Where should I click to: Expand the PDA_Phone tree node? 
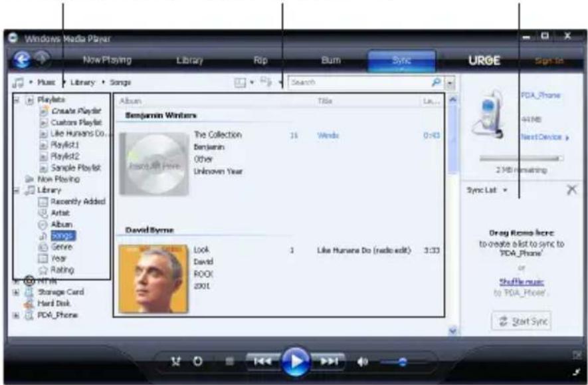[x=16, y=315]
